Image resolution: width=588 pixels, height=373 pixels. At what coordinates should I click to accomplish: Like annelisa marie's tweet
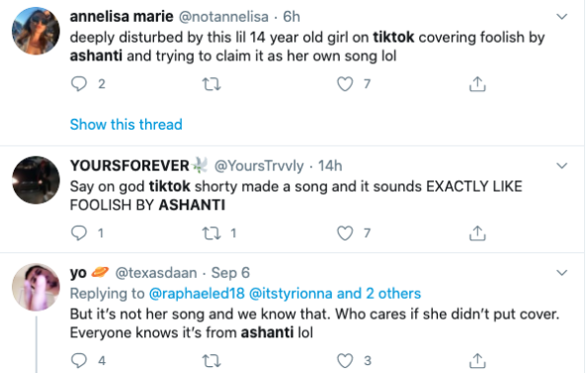345,84
